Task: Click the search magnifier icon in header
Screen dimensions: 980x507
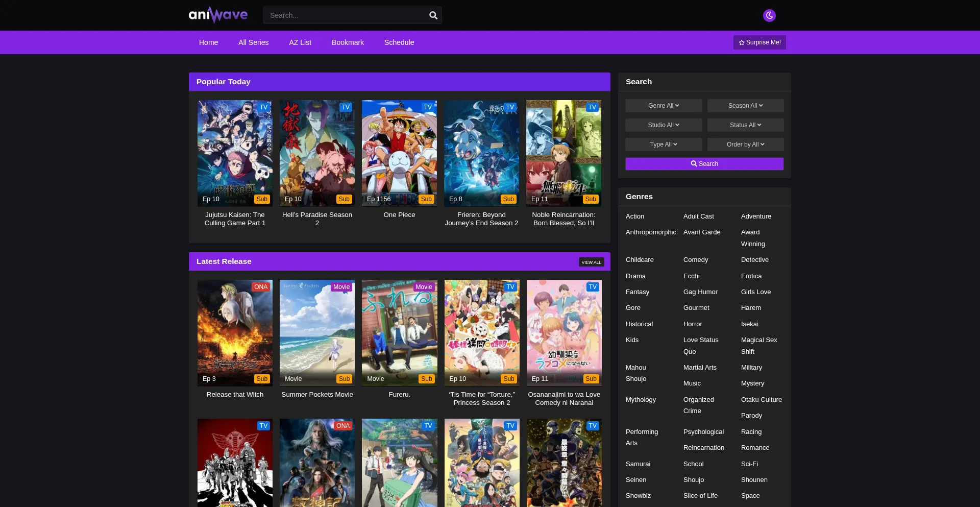Action: click(x=433, y=15)
